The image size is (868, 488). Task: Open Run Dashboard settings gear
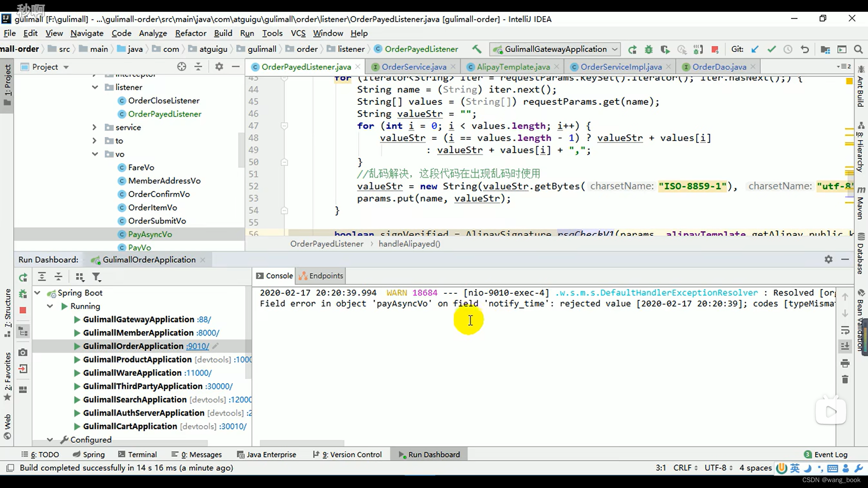pos(828,259)
